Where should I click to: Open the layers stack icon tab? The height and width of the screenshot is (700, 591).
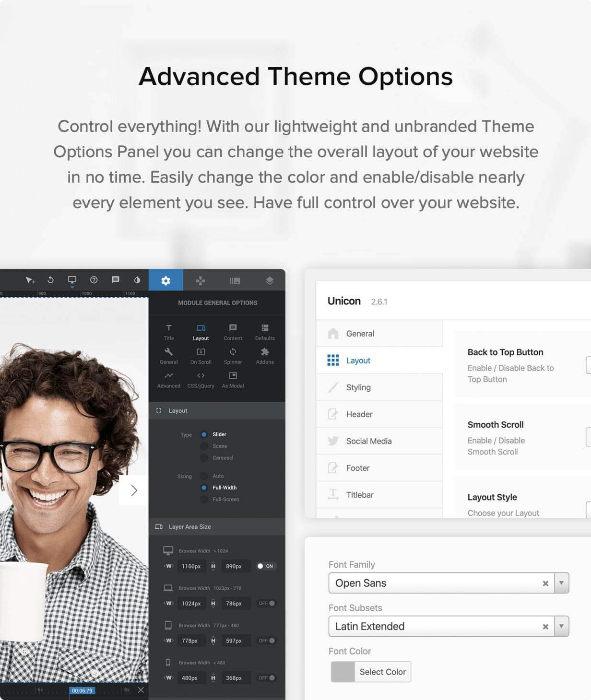coord(270,280)
